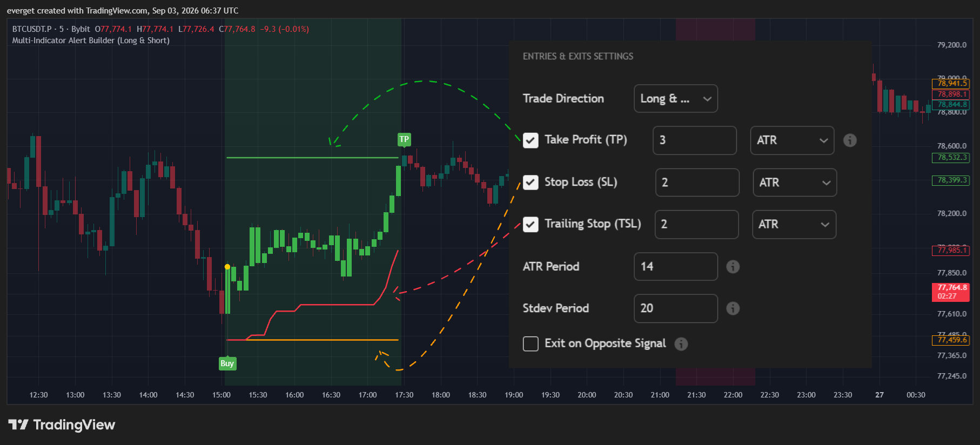The image size is (980, 445).
Task: Click the Take Profit value field
Action: coord(695,140)
